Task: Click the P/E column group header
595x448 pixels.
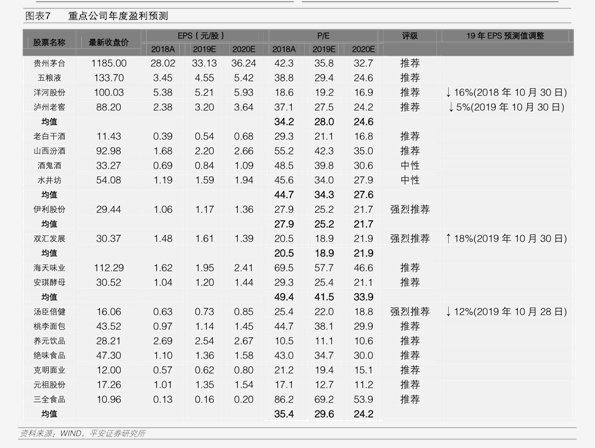Action: (323, 36)
